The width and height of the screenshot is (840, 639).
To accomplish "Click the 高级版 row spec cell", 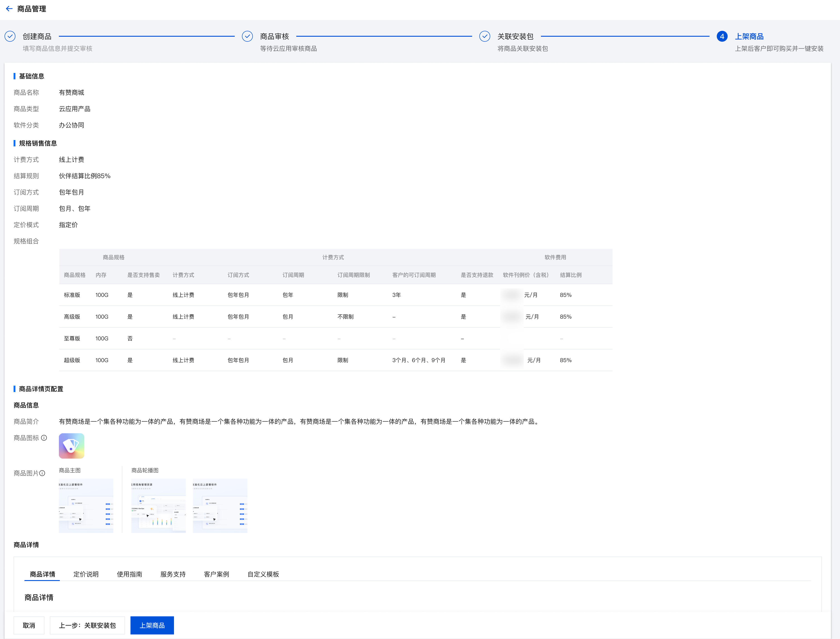I will pyautogui.click(x=72, y=317).
